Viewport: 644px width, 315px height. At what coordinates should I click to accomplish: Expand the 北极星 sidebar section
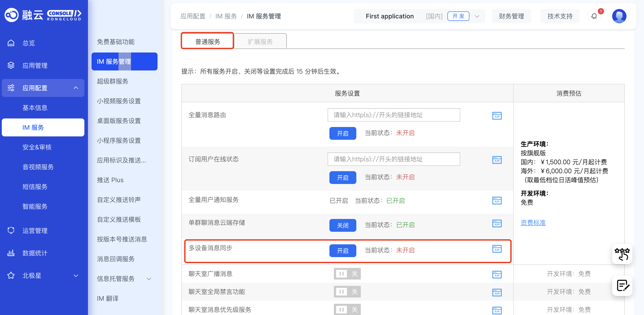click(x=76, y=276)
